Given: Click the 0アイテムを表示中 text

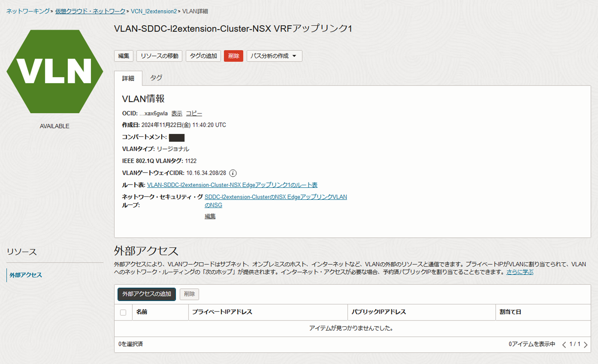Looking at the screenshot, I should (x=532, y=344).
